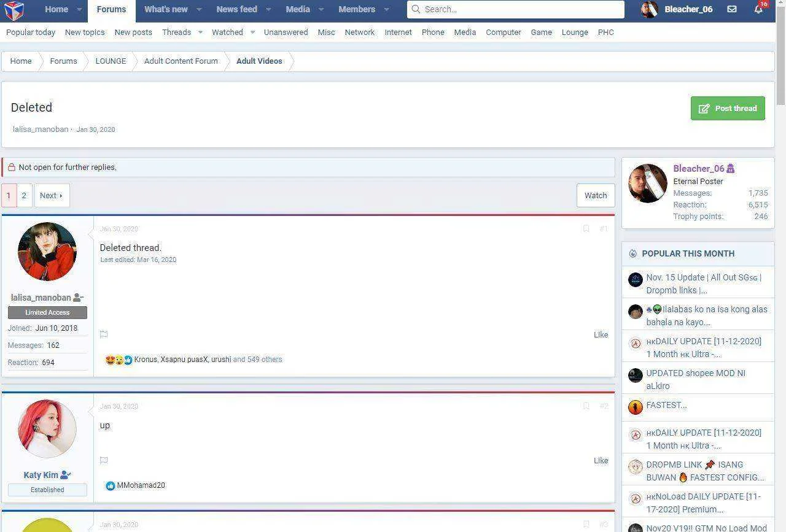Expand the What's new dropdown arrow
The height and width of the screenshot is (532, 786).
(199, 10)
